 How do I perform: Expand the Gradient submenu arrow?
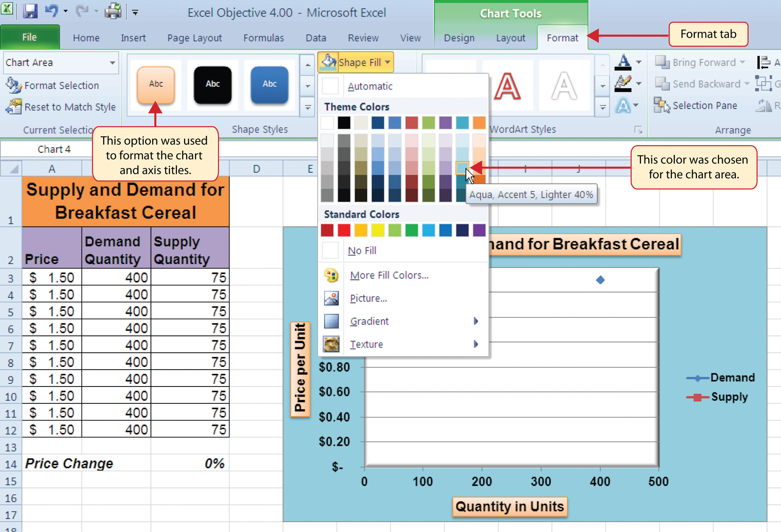(x=475, y=321)
